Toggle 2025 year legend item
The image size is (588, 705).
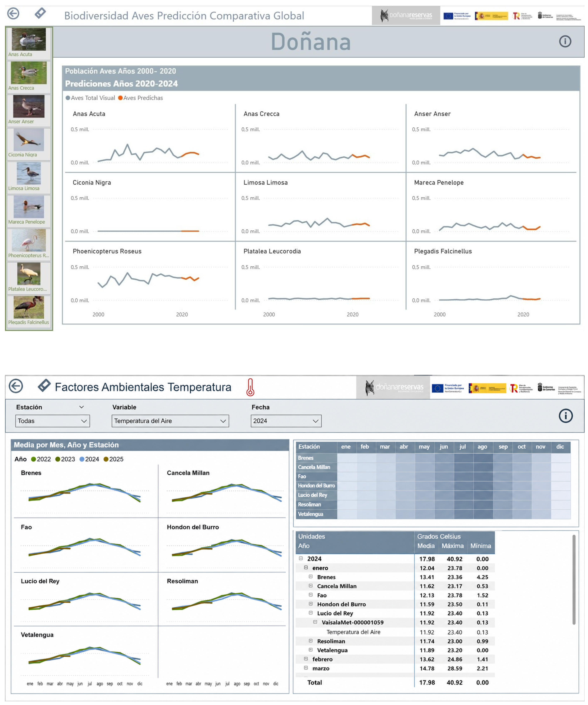113,459
